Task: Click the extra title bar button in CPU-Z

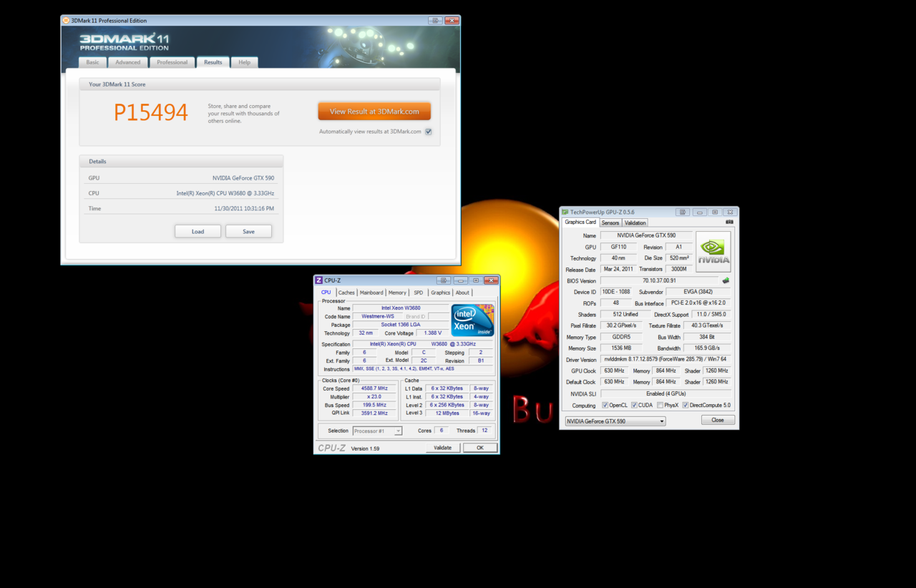Action: click(444, 280)
